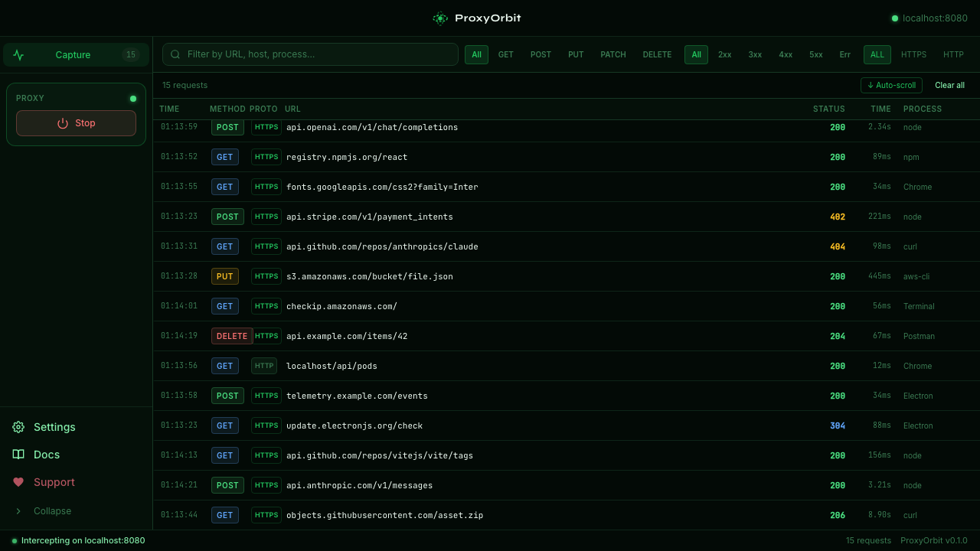This screenshot has height=551, width=980.
Task: Select the api.github.com/repos/anthropics/claude request
Action: pyautogui.click(x=567, y=246)
